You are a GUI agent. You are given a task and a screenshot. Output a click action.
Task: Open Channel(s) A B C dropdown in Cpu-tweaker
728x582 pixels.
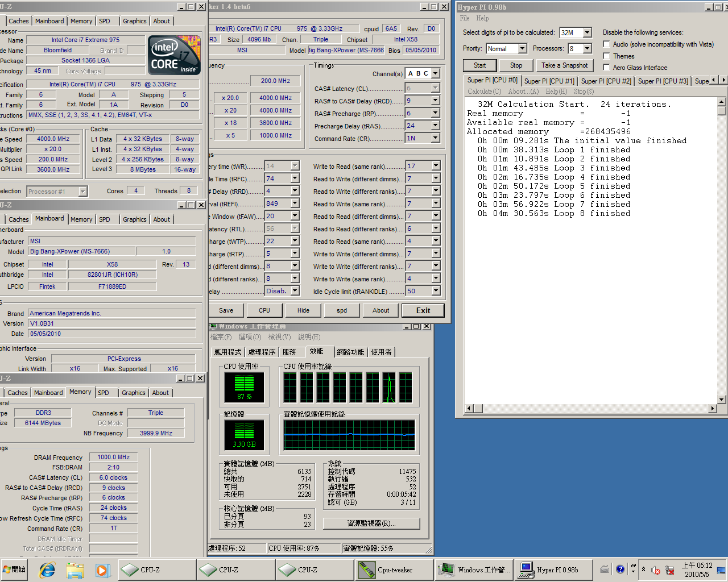436,74
